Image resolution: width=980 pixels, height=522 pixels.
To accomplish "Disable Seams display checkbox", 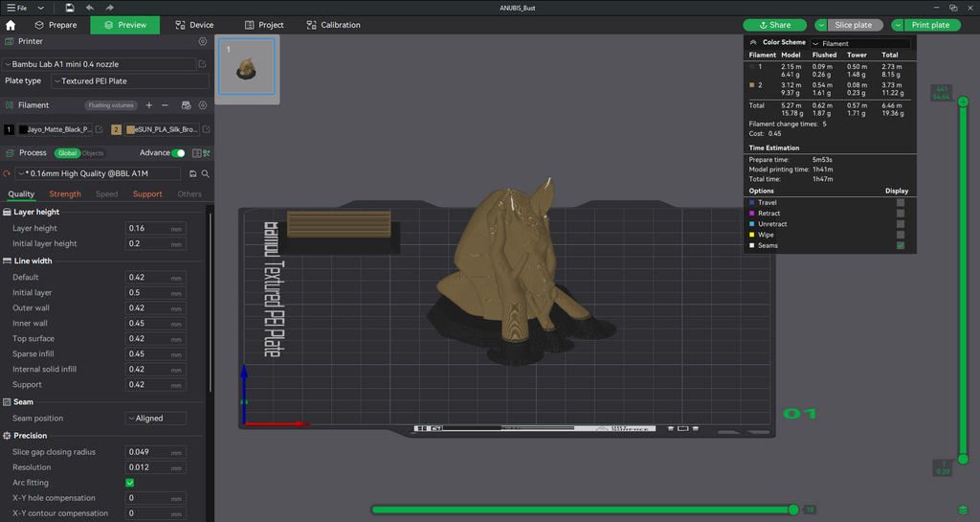I will [x=900, y=246].
